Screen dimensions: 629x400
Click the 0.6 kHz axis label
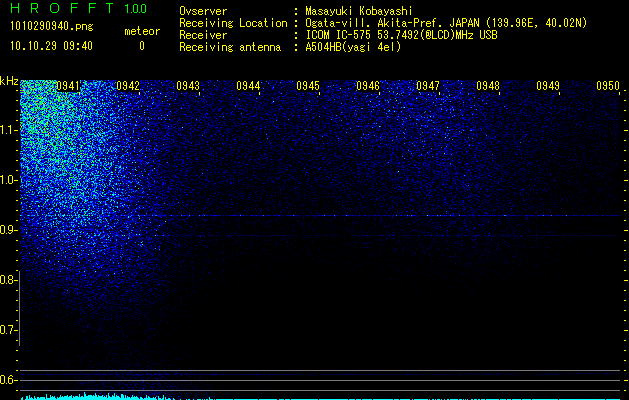[8, 380]
